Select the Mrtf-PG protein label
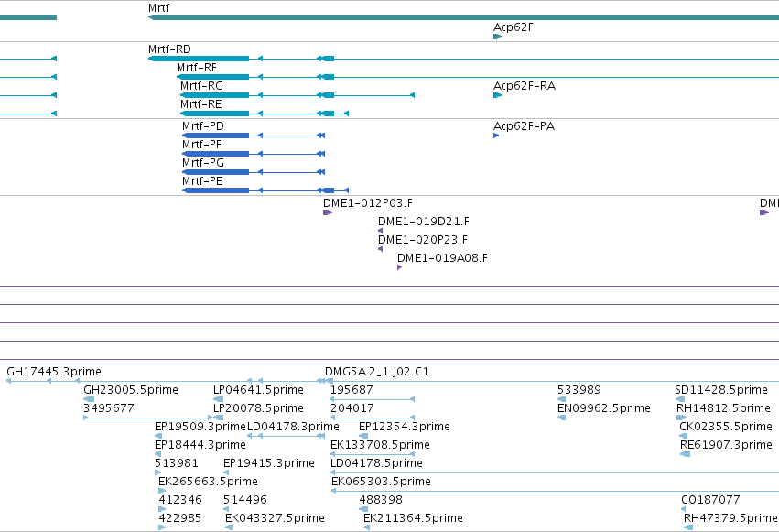 [203, 163]
